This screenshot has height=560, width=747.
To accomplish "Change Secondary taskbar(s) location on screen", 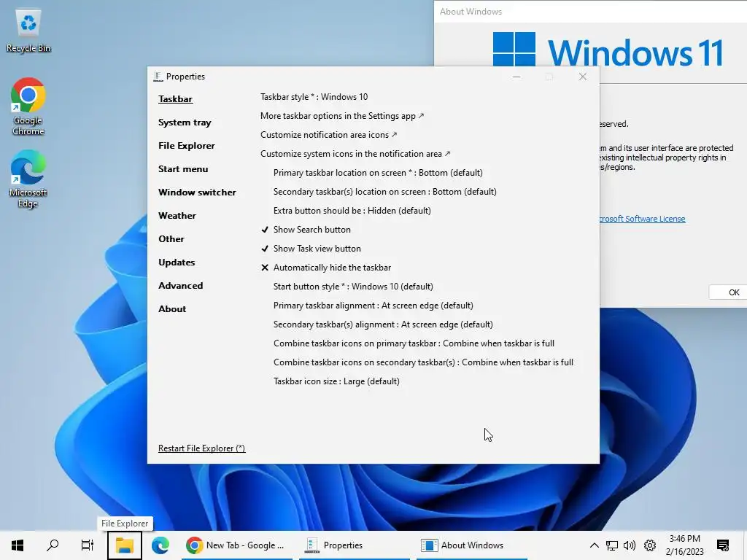I will [385, 192].
